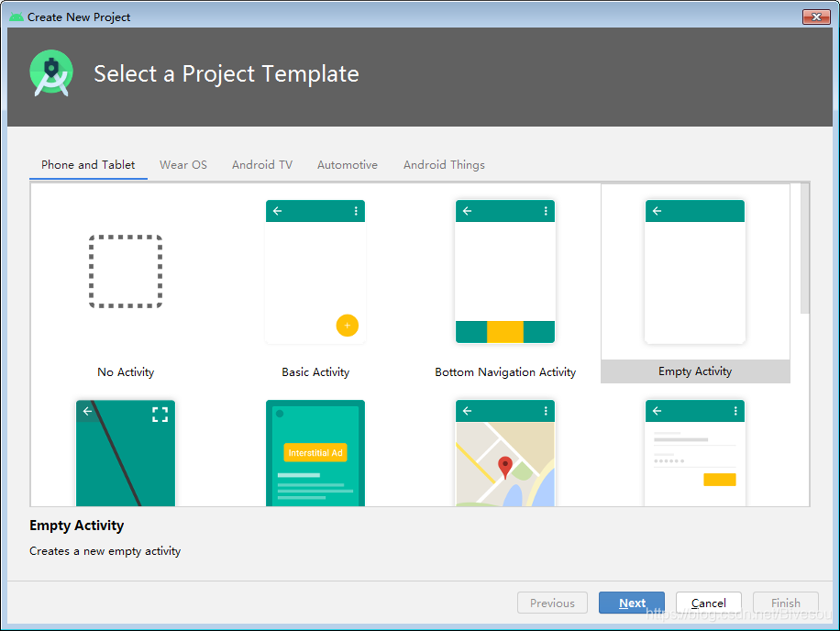
Task: Click the overflow dots in Basic Activity thumbnail
Action: point(356,211)
